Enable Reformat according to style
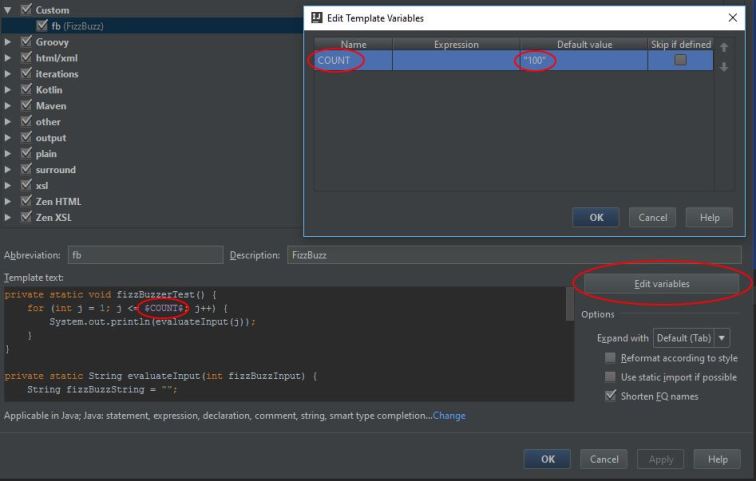The image size is (756, 481). coord(610,358)
